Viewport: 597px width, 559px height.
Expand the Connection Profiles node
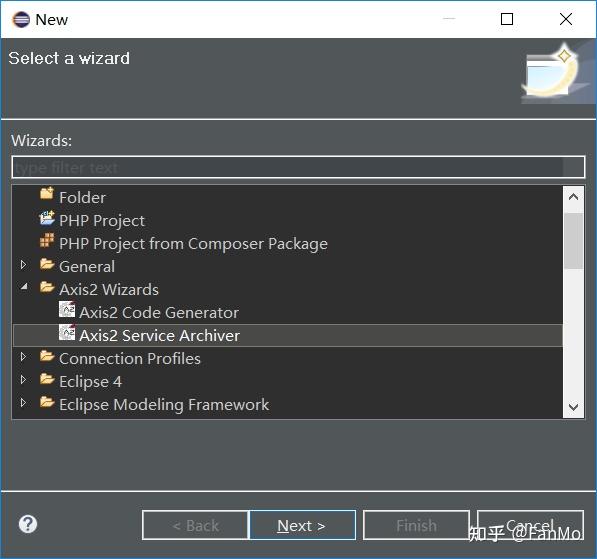(23, 356)
